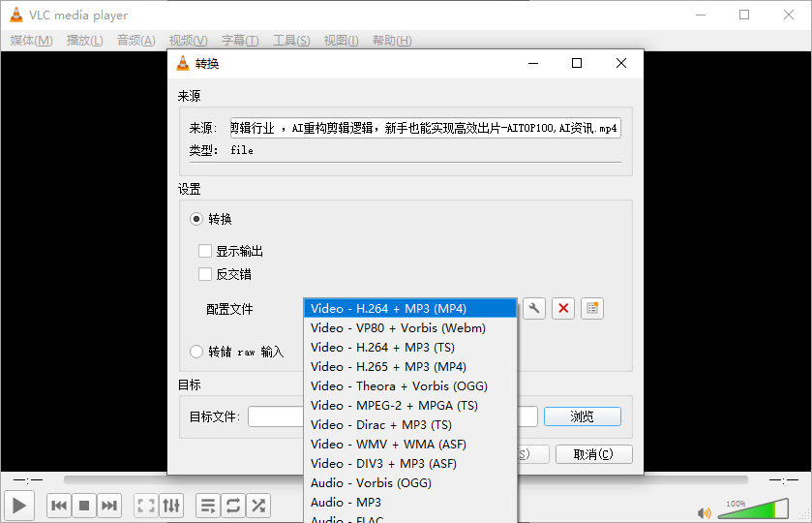Edit selected profile with wrench icon
Screen dimensions: 812x523
point(534,309)
